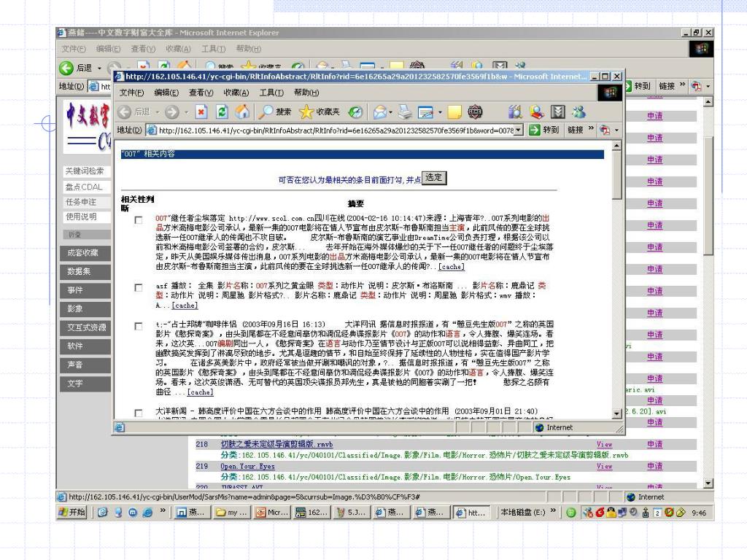Screen dimensions: 747x560
Task: Click the front window's scroll down arrow
Action: [617, 414]
